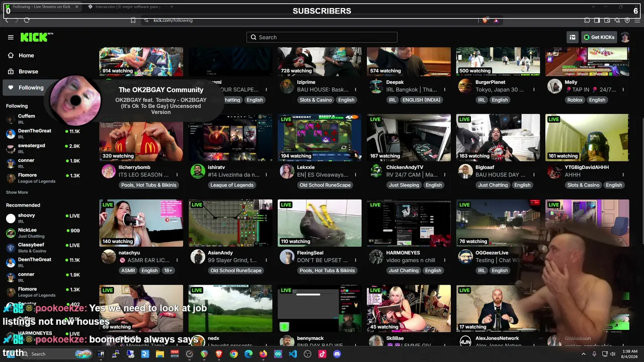Open the League of Legends tag under ishiratv

[232, 185]
